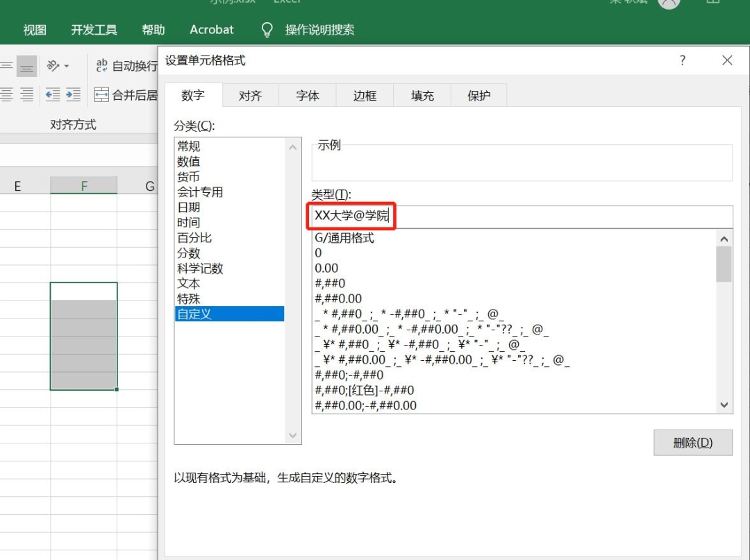Click type list scroll up arrow
The width and height of the screenshot is (750, 560).
pos(724,239)
